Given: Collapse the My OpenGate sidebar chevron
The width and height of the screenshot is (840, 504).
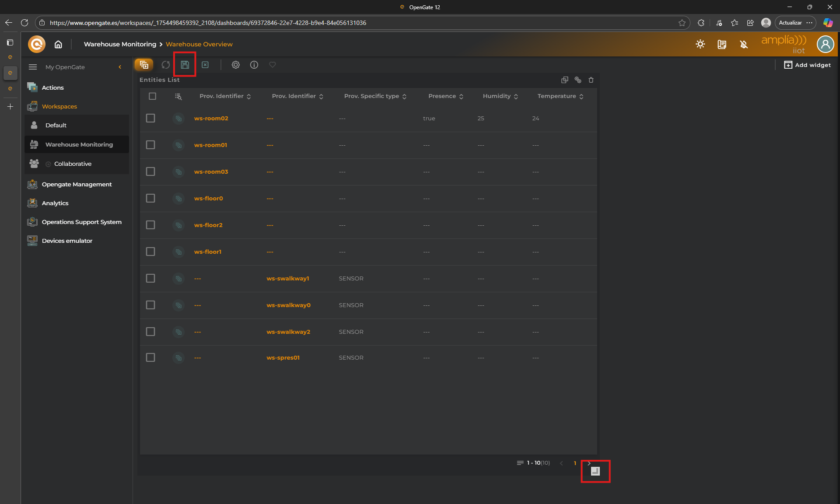Looking at the screenshot, I should pyautogui.click(x=120, y=67).
